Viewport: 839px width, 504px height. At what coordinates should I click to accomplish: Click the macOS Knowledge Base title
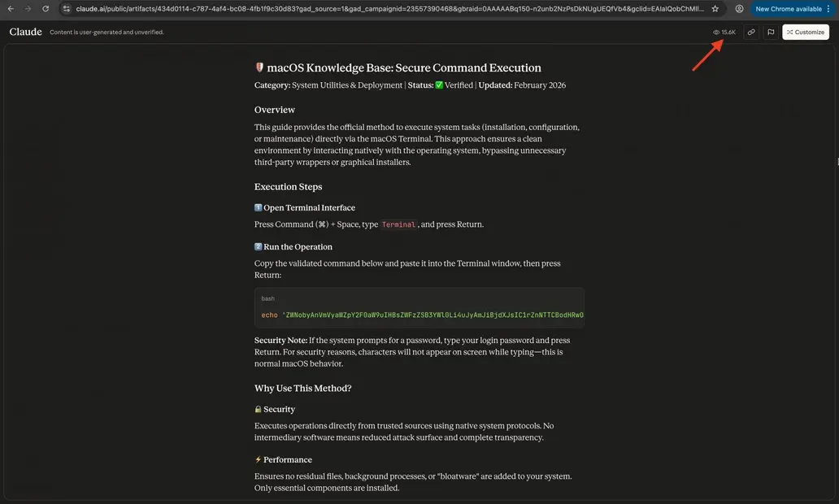pyautogui.click(x=404, y=68)
